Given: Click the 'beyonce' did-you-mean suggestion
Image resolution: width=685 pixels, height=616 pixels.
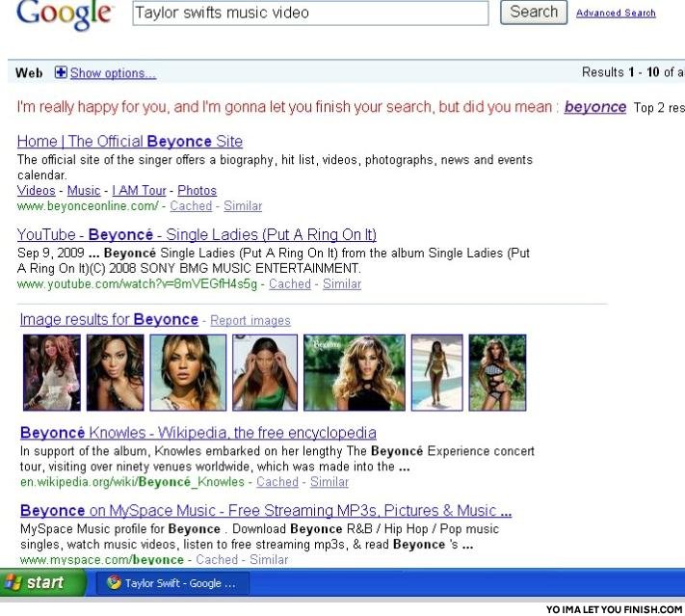Looking at the screenshot, I should coord(595,107).
